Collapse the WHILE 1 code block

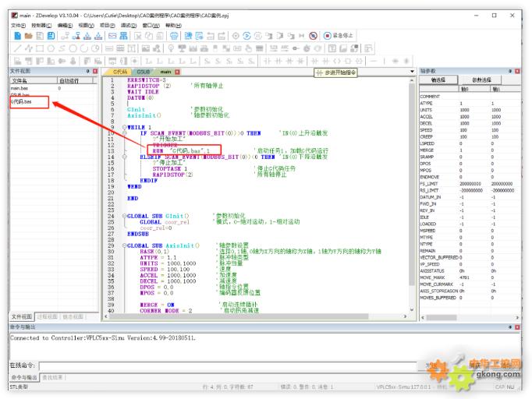click(124, 127)
